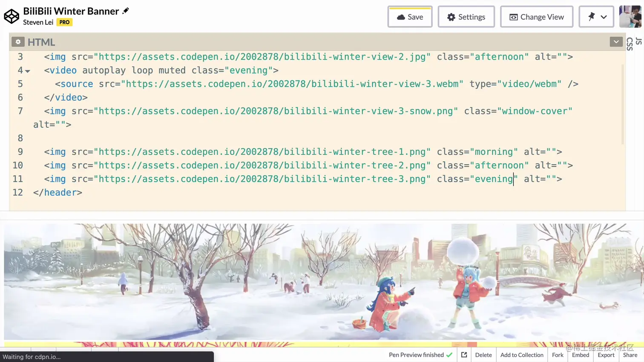Open pen Settings
The image size is (644, 362).
coord(466,17)
